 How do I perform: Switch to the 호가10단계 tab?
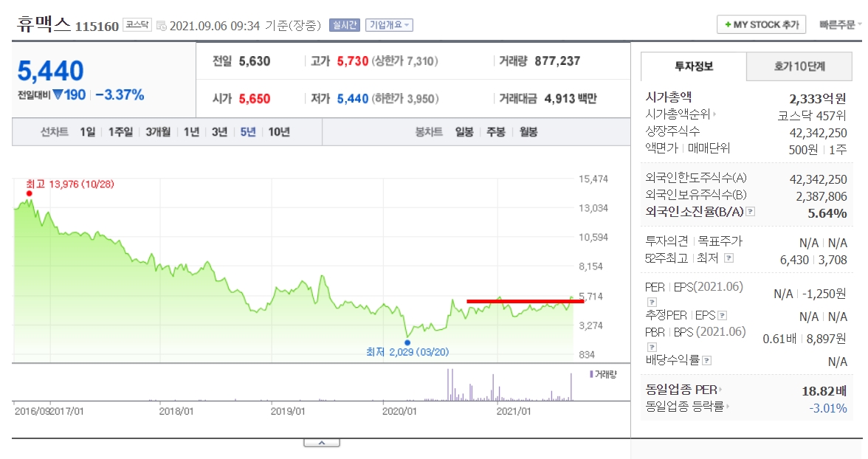coord(799,66)
